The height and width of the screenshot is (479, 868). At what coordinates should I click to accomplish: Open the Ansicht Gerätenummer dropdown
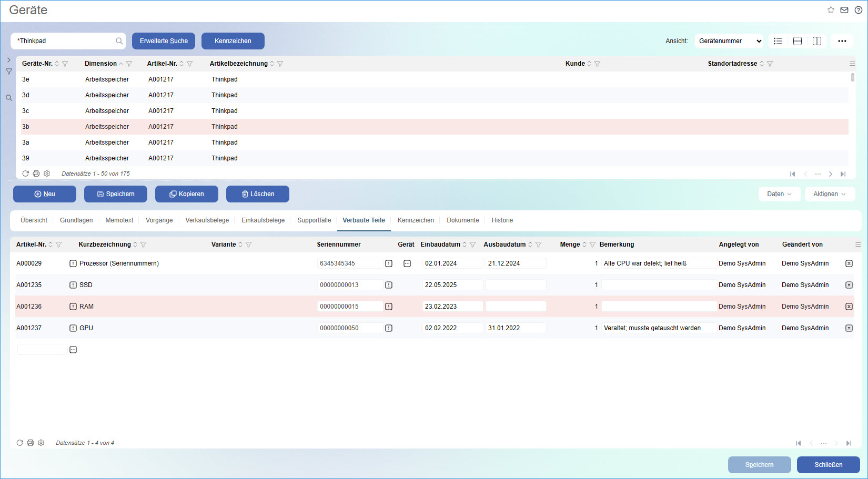[729, 41]
